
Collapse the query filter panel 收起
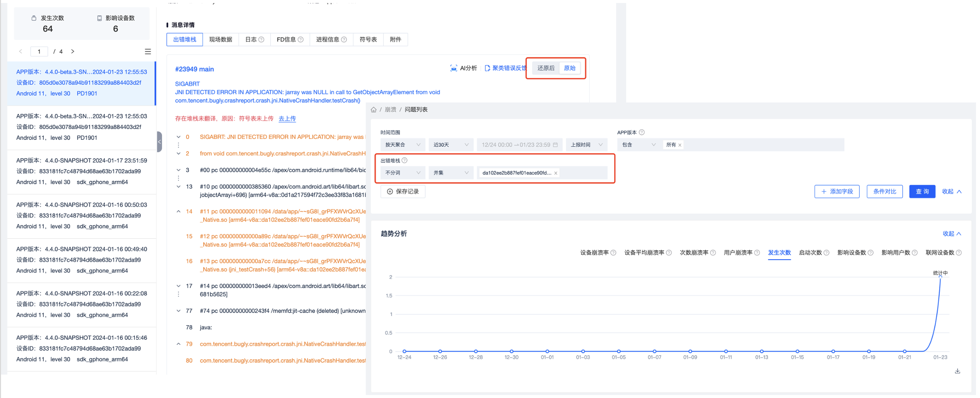coord(952,192)
